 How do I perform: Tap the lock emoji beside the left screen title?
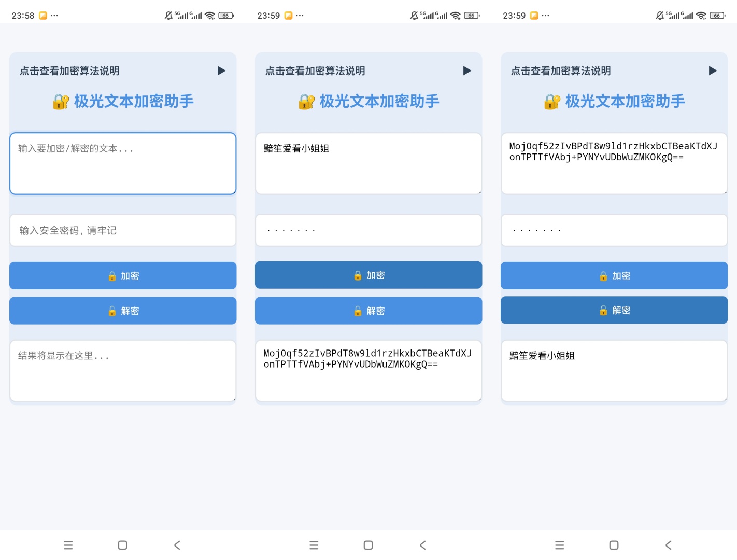point(61,102)
